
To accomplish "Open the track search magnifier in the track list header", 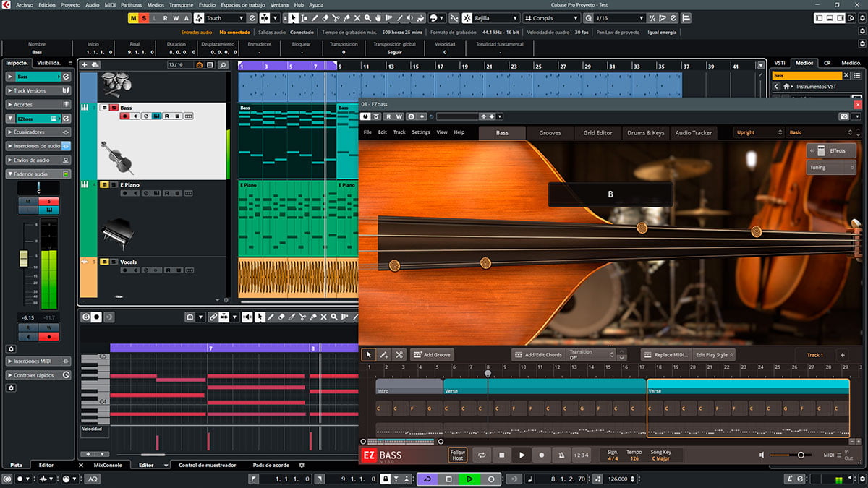I will pyautogui.click(x=223, y=65).
